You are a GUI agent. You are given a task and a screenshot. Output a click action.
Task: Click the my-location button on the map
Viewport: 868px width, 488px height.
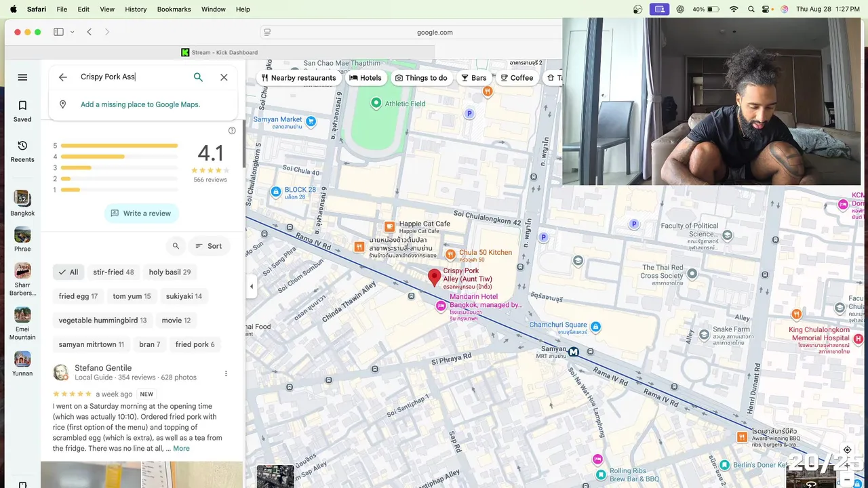(847, 449)
